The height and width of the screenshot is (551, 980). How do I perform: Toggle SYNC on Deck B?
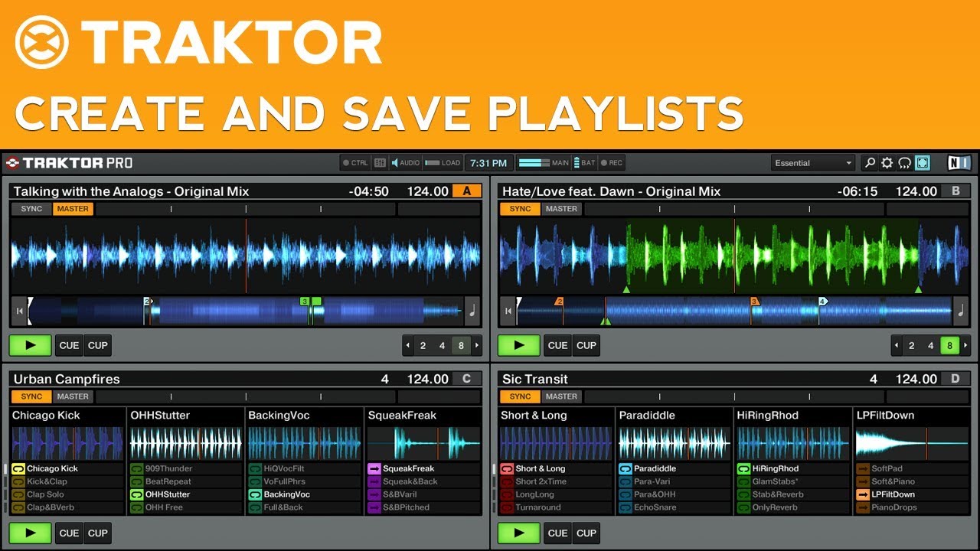pos(520,209)
